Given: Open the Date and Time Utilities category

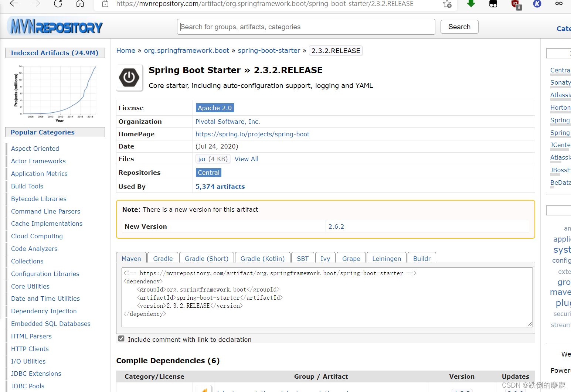Looking at the screenshot, I should 45,299.
